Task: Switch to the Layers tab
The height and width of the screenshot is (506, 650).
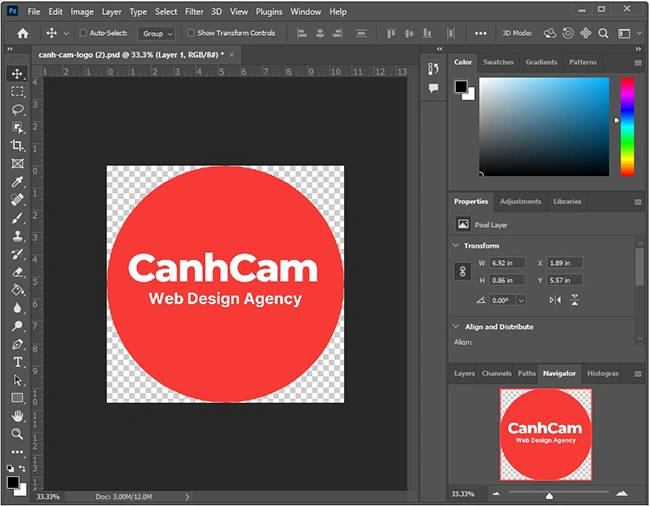Action: 464,373
